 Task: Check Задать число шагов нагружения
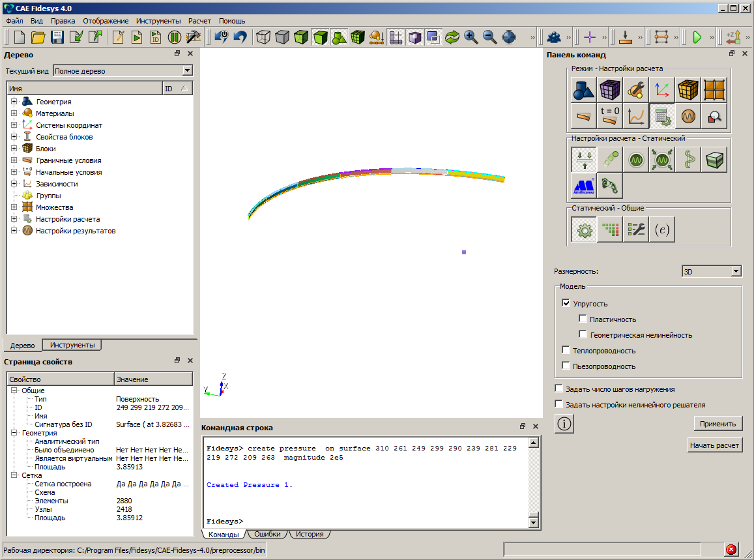click(x=558, y=389)
